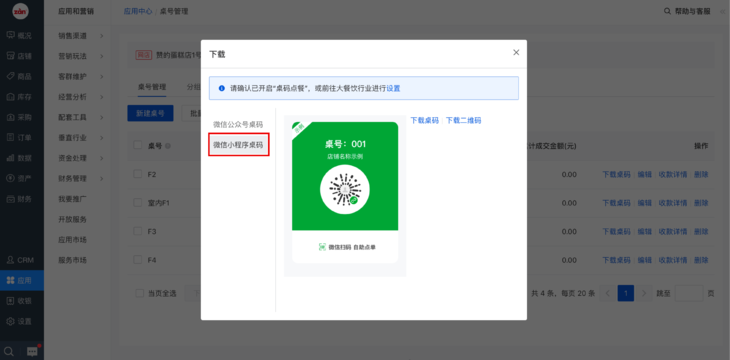Click previous page arrow in pagination

pyautogui.click(x=608, y=293)
